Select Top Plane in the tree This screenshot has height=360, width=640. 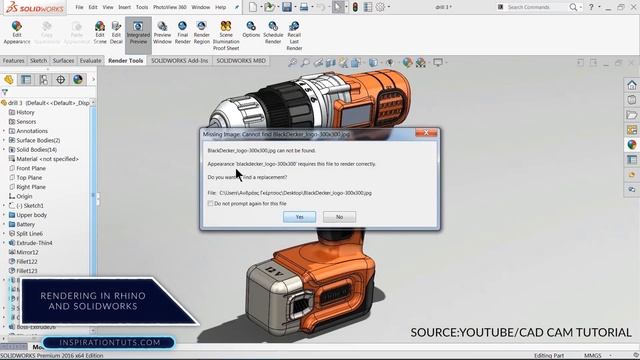pyautogui.click(x=26, y=178)
